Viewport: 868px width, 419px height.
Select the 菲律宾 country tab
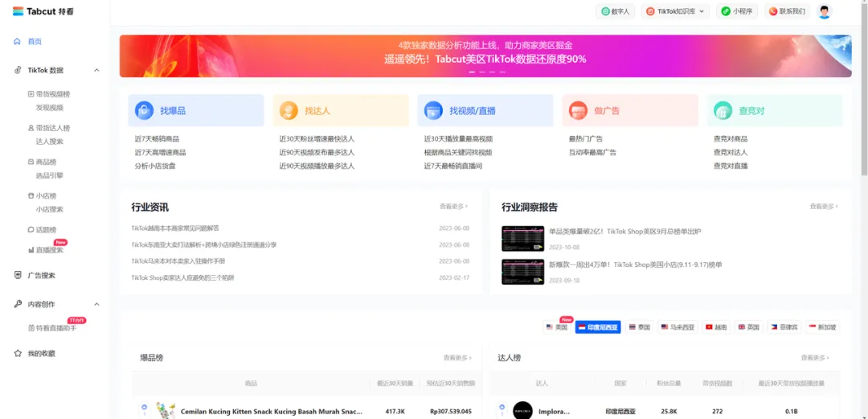784,327
